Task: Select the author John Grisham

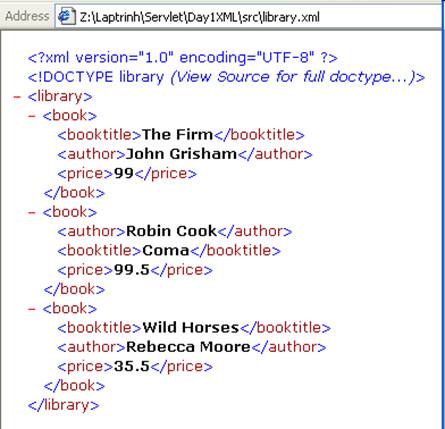Action: click(x=181, y=154)
